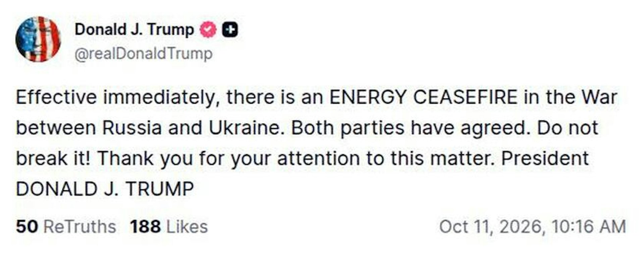This screenshot has width=644, height=258.
Task: Click the DONALD J. TRUMP signature line
Action: point(105,189)
